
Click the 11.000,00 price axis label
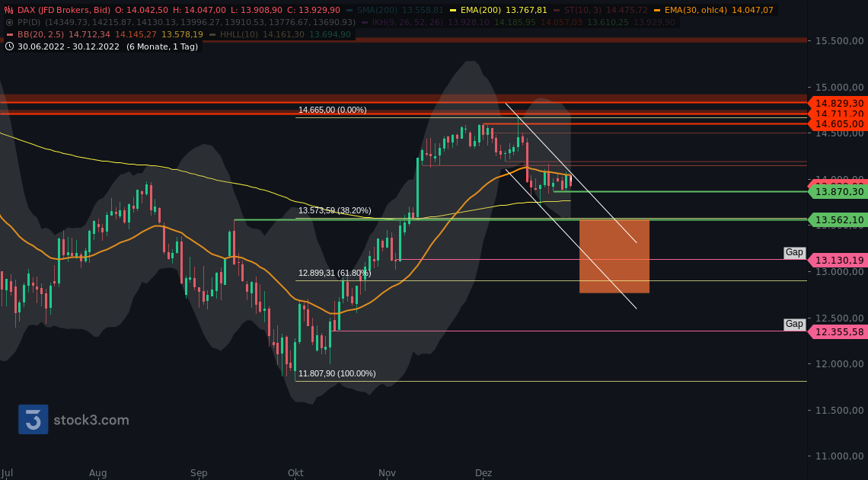839,456
